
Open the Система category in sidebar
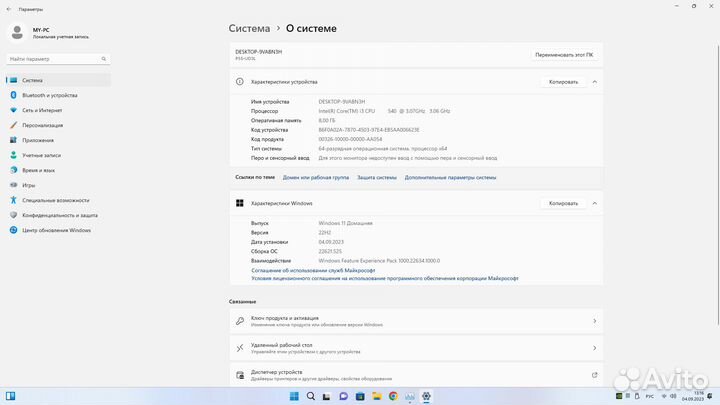pos(58,80)
